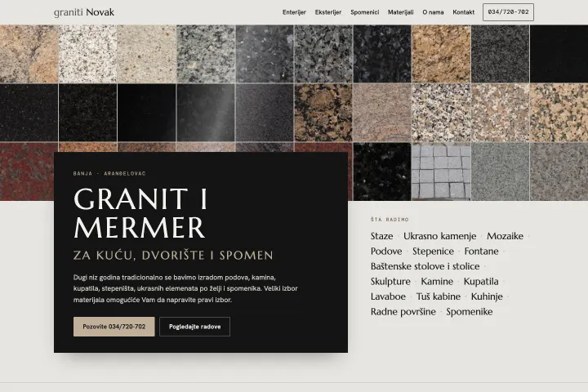Select the Skulpture text

390,281
